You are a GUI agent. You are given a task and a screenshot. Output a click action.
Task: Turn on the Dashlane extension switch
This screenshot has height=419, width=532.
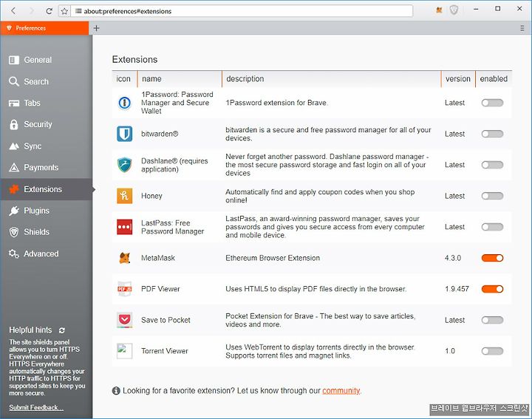[492, 165]
